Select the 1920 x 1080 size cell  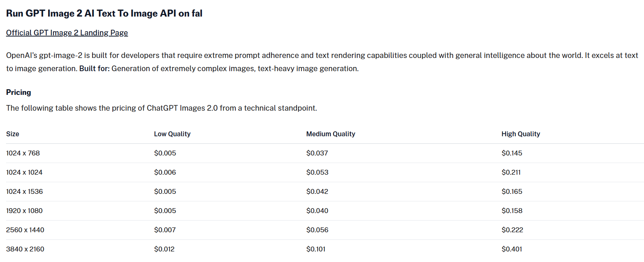pos(24,211)
